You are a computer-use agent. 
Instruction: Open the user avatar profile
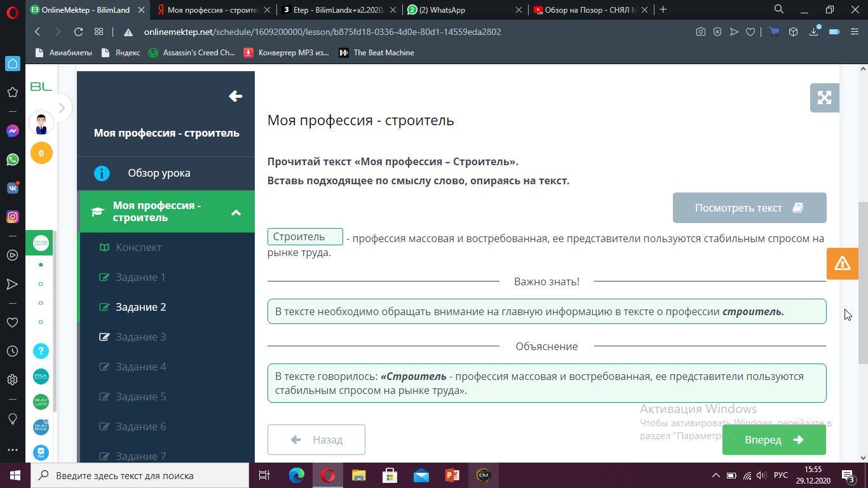(41, 123)
